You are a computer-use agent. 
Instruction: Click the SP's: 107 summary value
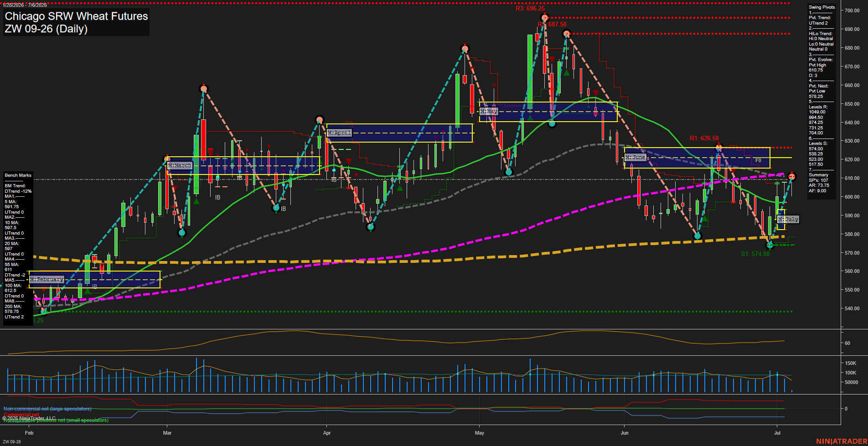click(x=818, y=180)
